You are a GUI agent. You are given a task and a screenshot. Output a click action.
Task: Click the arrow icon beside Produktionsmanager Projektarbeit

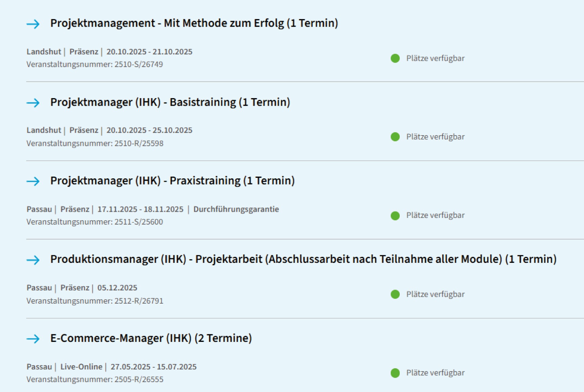(x=33, y=260)
